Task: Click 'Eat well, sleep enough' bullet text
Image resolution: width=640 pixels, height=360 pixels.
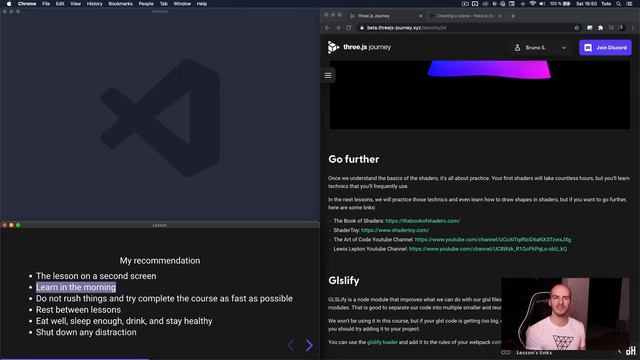Action: click(x=124, y=321)
